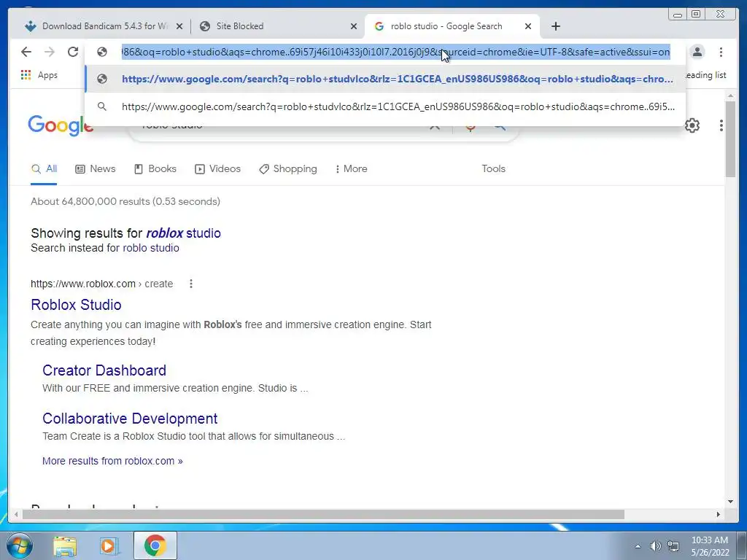Open Creator Dashboard sitelink
The height and width of the screenshot is (560, 747).
click(104, 370)
